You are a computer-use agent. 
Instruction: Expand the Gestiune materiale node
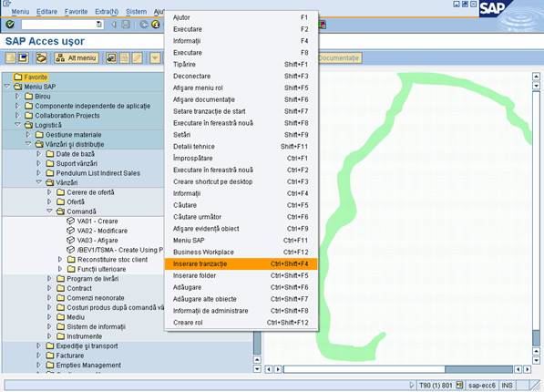pos(28,134)
